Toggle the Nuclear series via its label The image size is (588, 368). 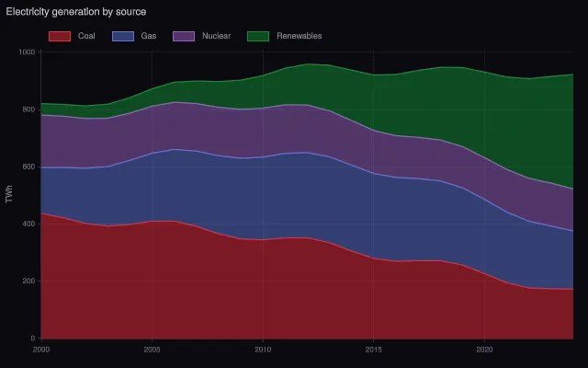(x=217, y=36)
